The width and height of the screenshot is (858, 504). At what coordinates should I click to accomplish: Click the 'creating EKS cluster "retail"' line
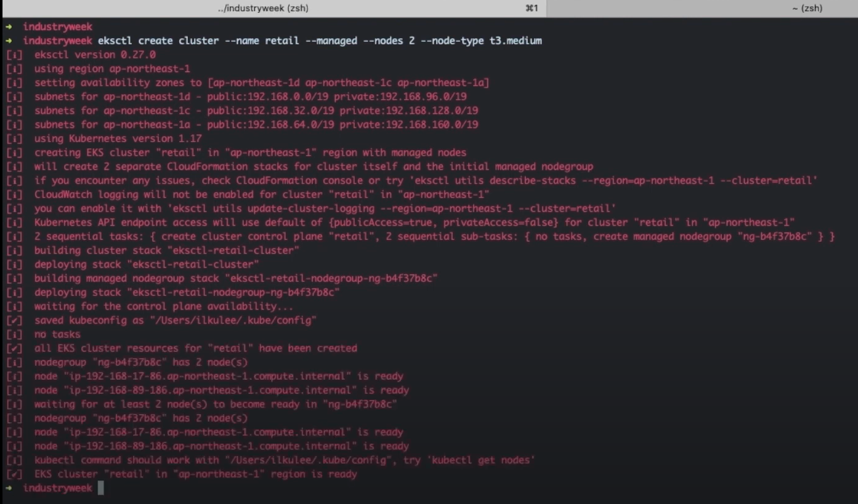click(x=236, y=153)
